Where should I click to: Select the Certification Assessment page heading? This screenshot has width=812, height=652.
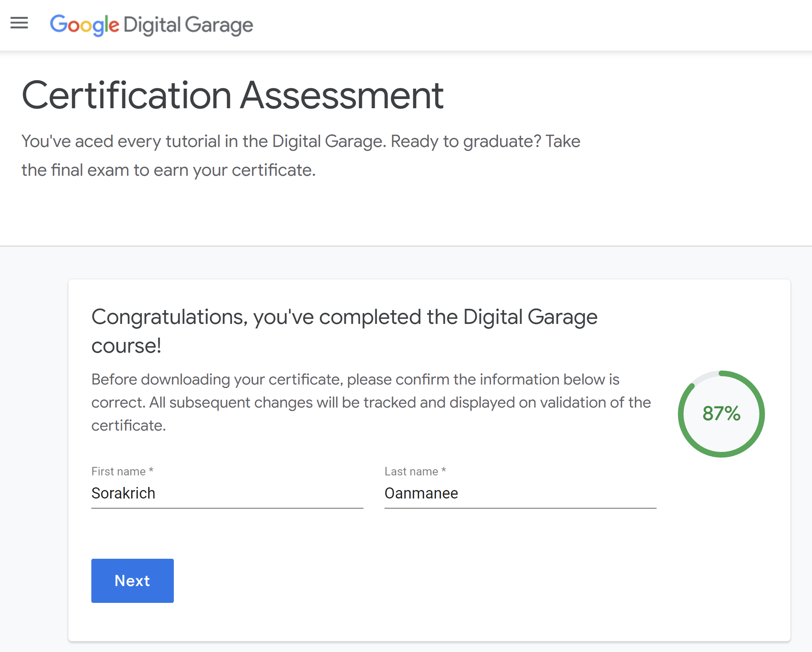[x=233, y=95]
